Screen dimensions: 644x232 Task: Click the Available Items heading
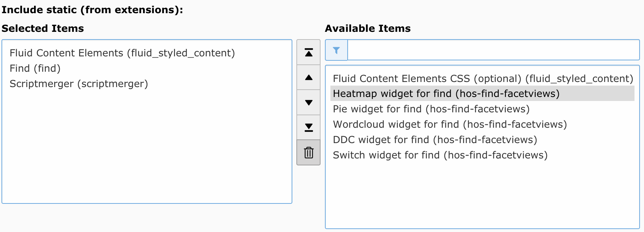tap(368, 29)
